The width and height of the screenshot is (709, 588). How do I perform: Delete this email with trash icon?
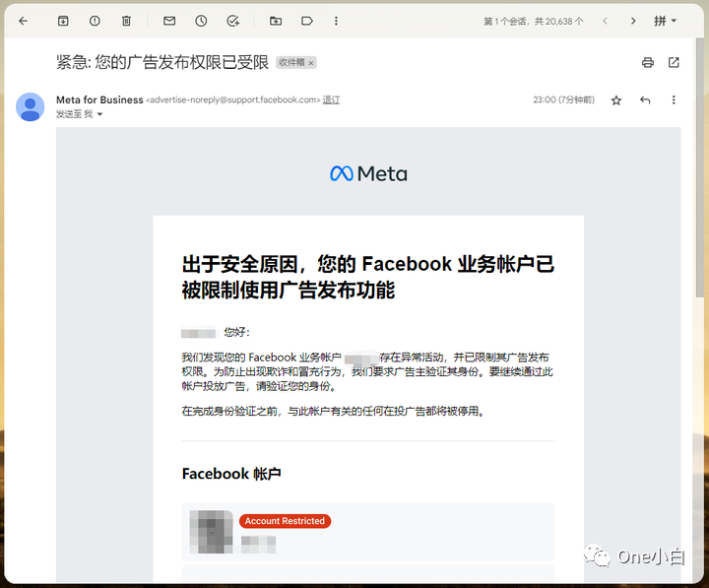(127, 21)
